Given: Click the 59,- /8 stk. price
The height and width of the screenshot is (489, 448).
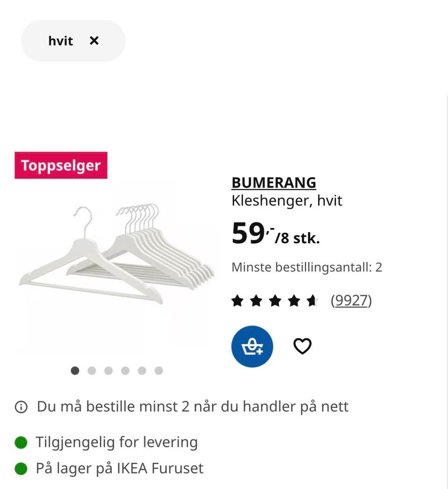Looking at the screenshot, I should click(276, 233).
